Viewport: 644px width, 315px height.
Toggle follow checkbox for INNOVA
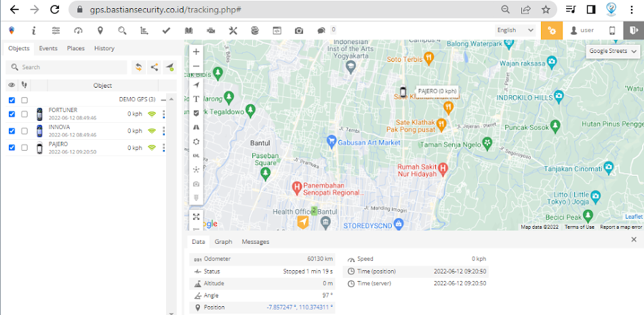point(24,131)
